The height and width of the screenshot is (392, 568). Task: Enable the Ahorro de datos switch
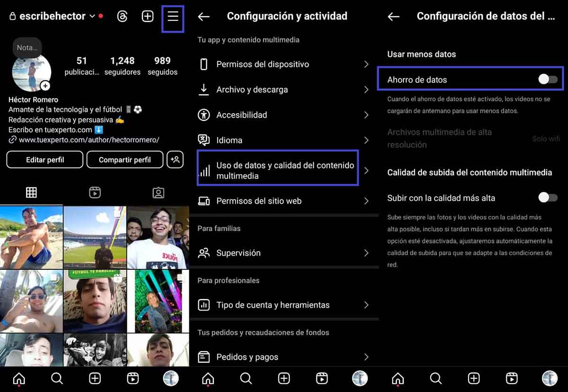[x=548, y=80]
